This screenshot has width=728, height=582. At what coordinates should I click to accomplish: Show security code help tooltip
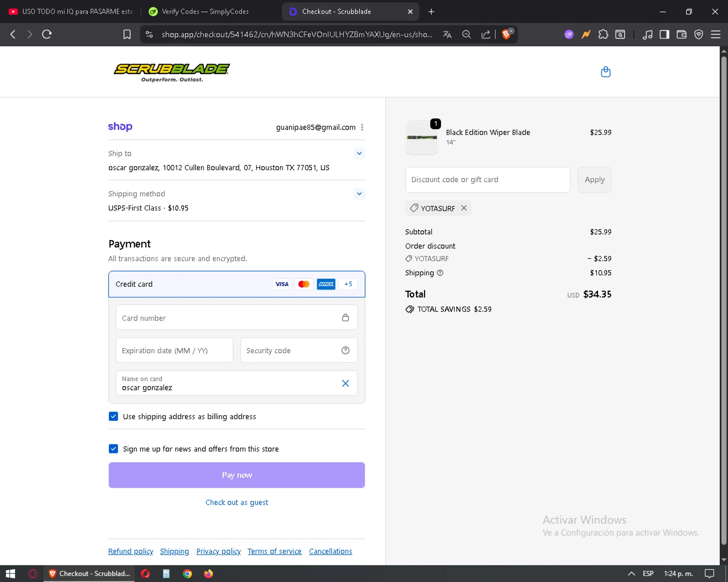tap(346, 350)
